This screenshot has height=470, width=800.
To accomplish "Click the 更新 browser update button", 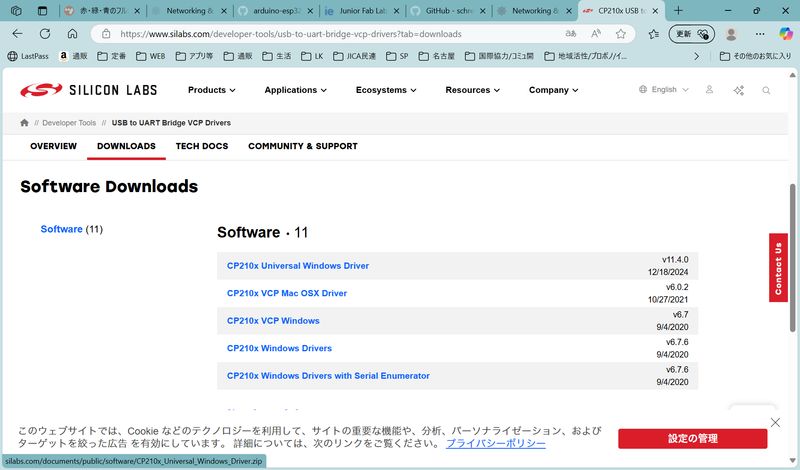I will click(x=691, y=34).
